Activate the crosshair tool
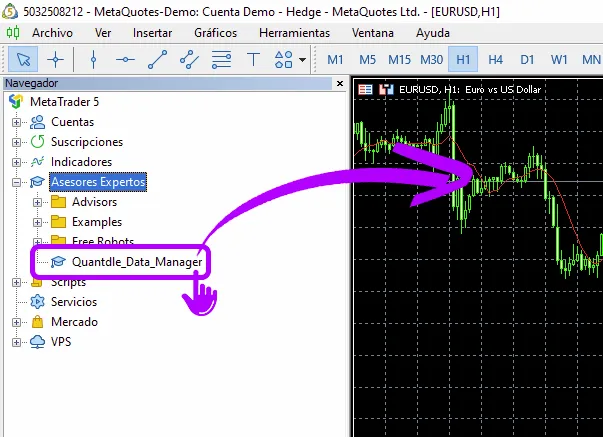 55,60
